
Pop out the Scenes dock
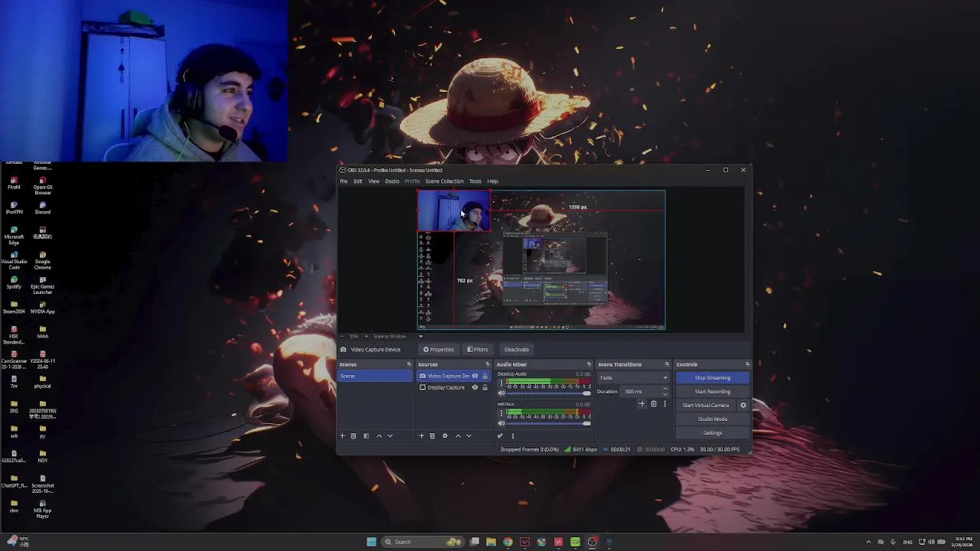pos(409,364)
